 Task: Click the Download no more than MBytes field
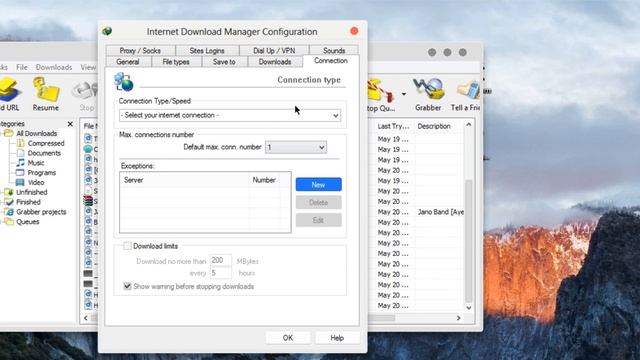[x=220, y=260]
